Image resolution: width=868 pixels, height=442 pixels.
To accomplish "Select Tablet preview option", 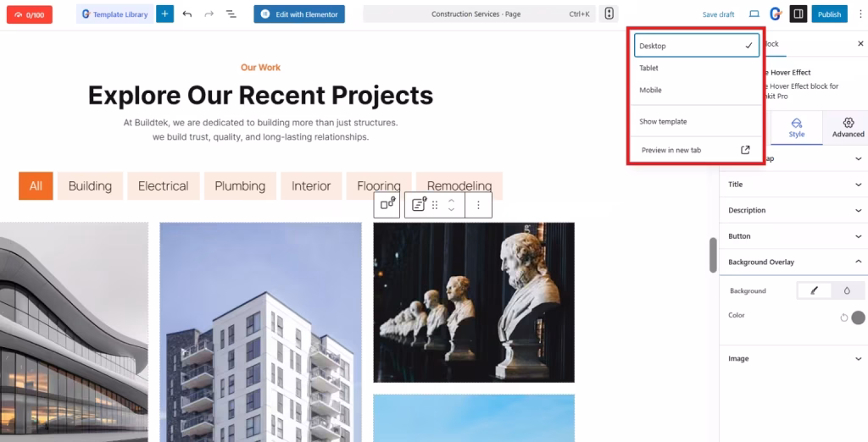I will coord(697,68).
